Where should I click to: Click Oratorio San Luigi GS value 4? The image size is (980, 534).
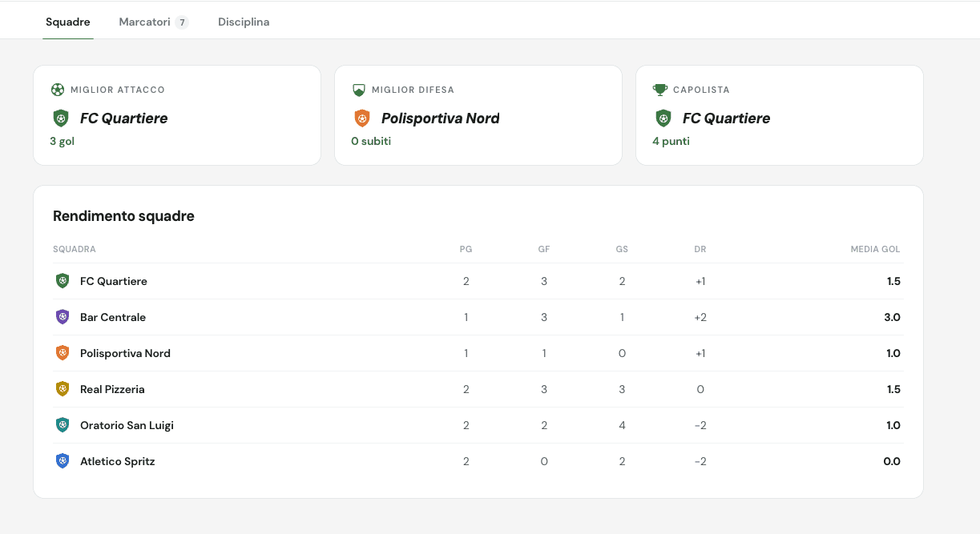(x=622, y=425)
